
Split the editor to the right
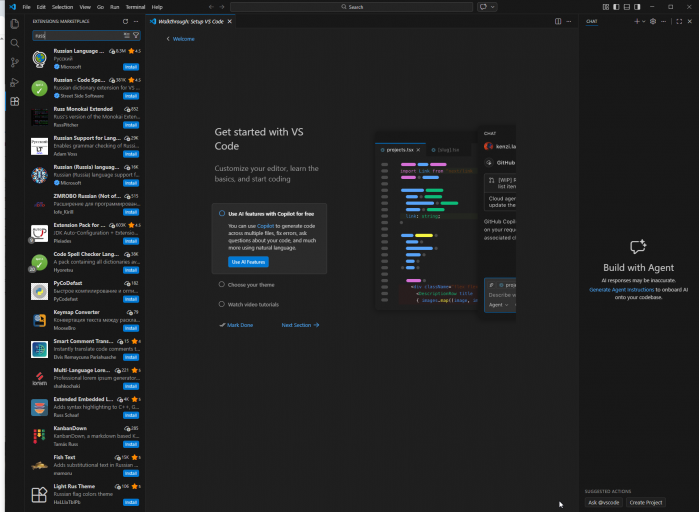coord(558,21)
